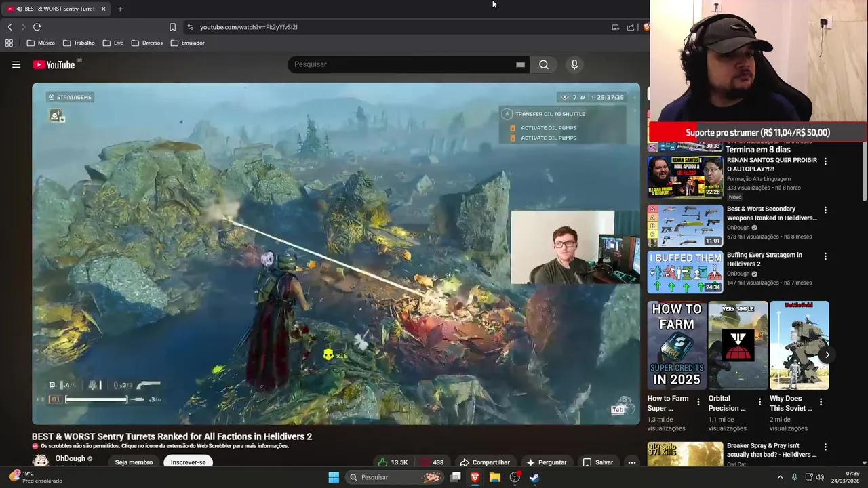Open Orbital Precision short thumbnail
The height and width of the screenshot is (488, 868).
click(738, 346)
